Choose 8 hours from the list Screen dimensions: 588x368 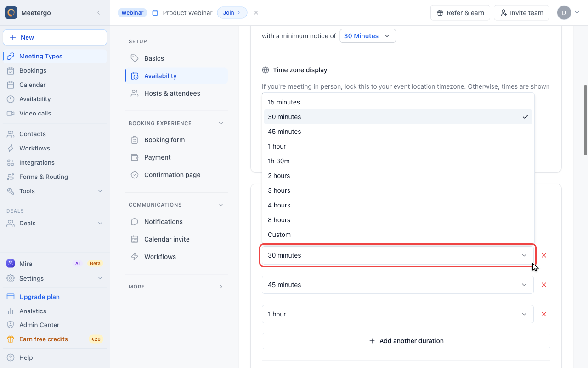click(x=398, y=220)
